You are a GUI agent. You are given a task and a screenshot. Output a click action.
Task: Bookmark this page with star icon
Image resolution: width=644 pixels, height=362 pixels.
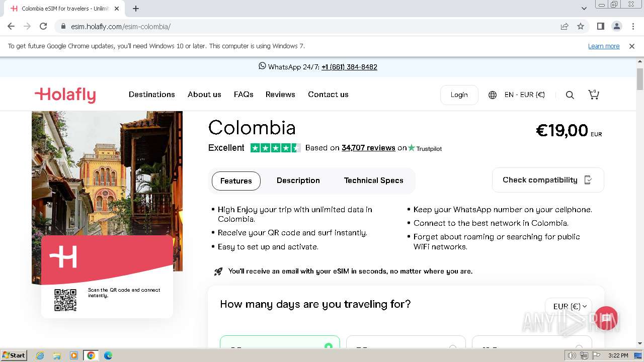tap(581, 26)
